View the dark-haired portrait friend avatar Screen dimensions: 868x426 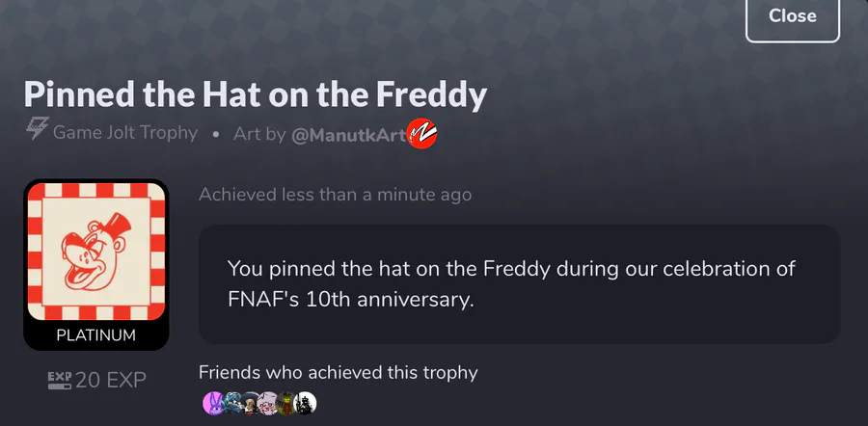250,403
